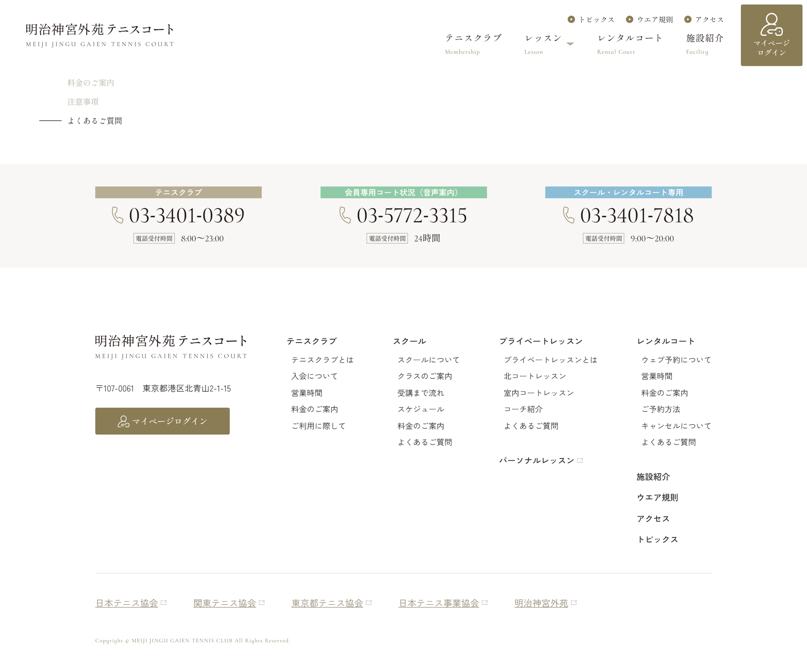Expand the レッスン dropdown arrow in header
The image size is (807, 672).
click(570, 44)
